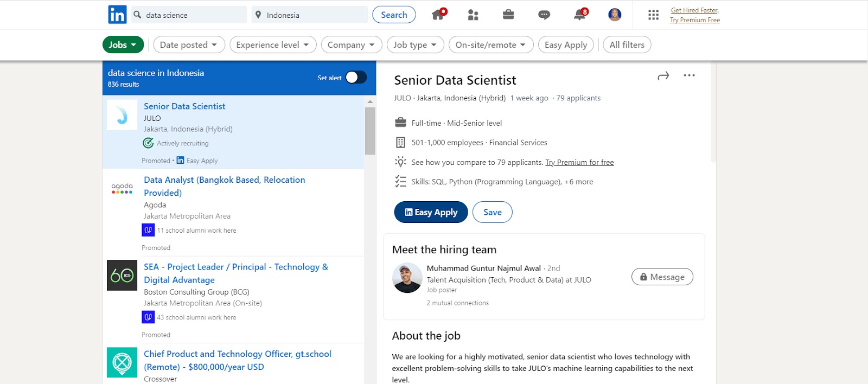Screen dimensions: 868x384
Task: Click 'Agoda' company name in listing
Action: 155,205
